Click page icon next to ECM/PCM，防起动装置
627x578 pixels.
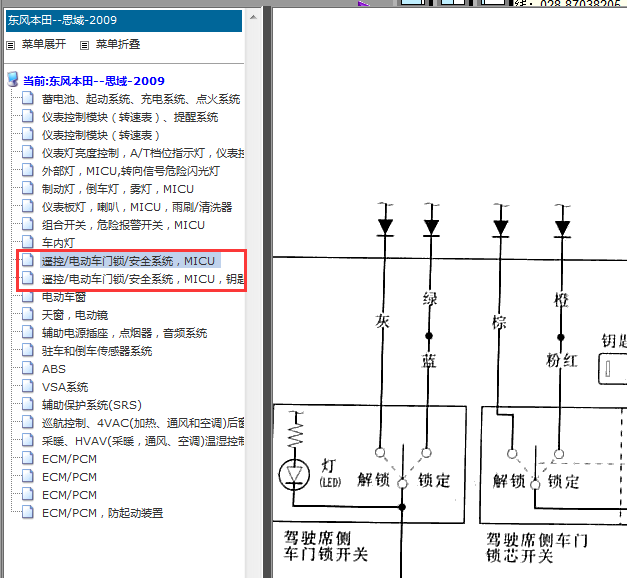click(x=28, y=512)
